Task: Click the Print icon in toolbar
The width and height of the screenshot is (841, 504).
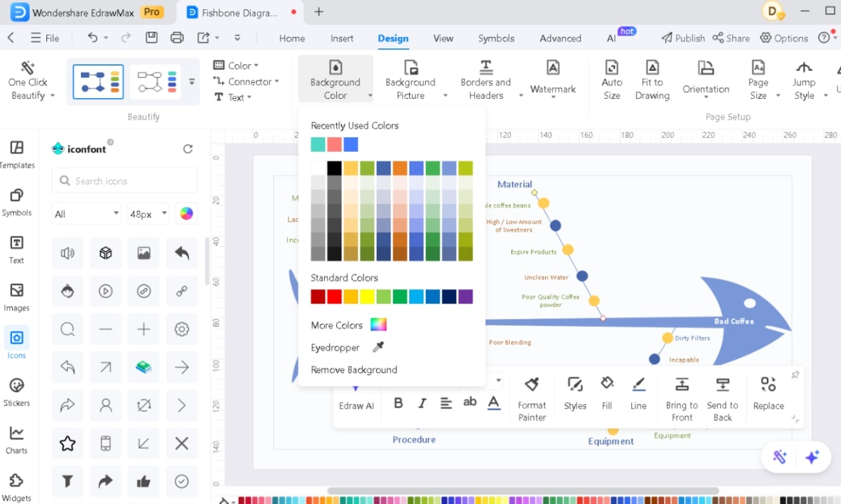Action: pyautogui.click(x=177, y=38)
